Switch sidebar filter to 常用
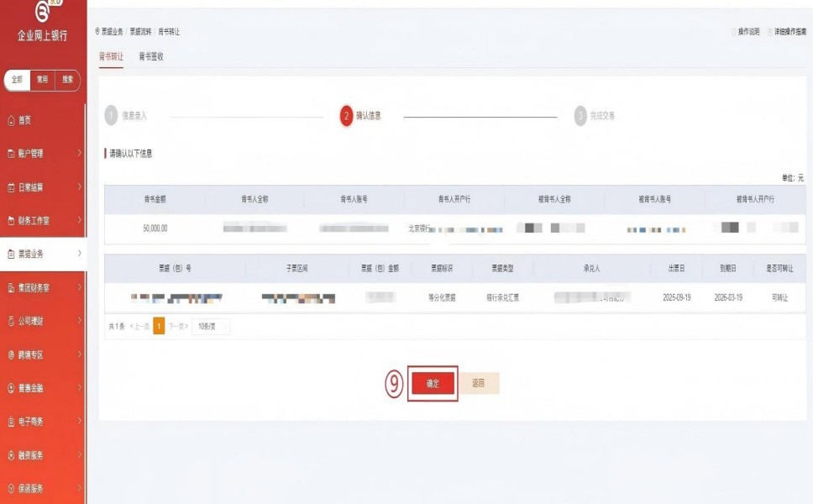The image size is (813, 504). (42, 80)
